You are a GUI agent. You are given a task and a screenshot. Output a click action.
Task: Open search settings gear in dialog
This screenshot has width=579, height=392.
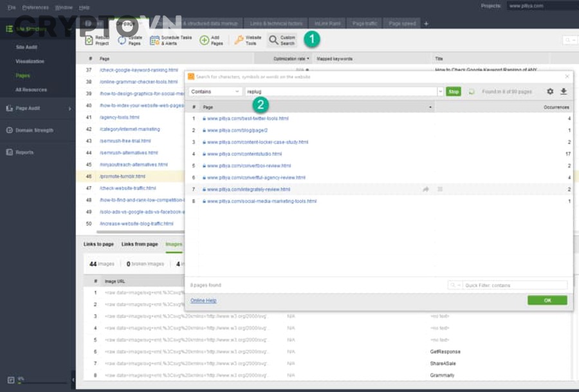click(550, 91)
